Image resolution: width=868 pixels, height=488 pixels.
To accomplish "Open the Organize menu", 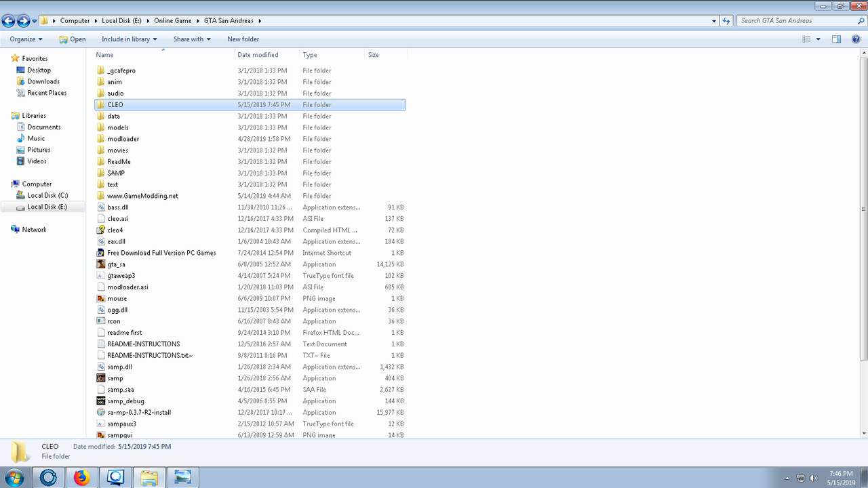I will [26, 39].
